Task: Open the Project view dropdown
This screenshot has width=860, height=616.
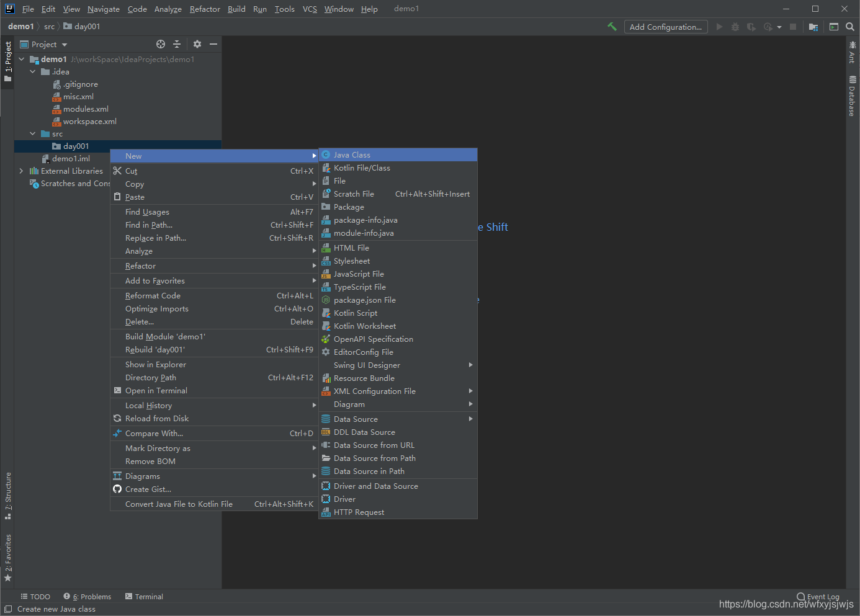Action: tap(65, 45)
